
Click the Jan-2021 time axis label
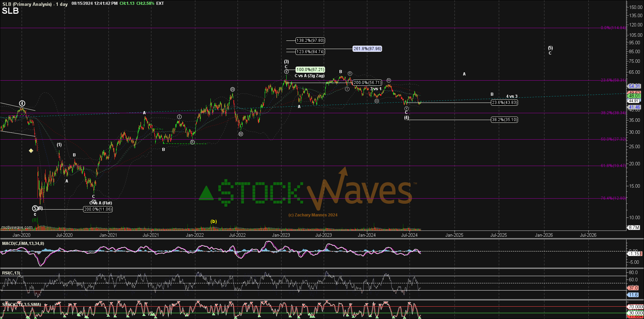(x=108, y=235)
